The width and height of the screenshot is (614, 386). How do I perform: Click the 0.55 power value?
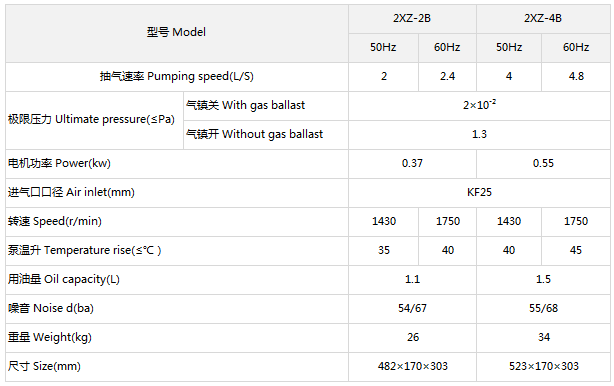(x=543, y=164)
